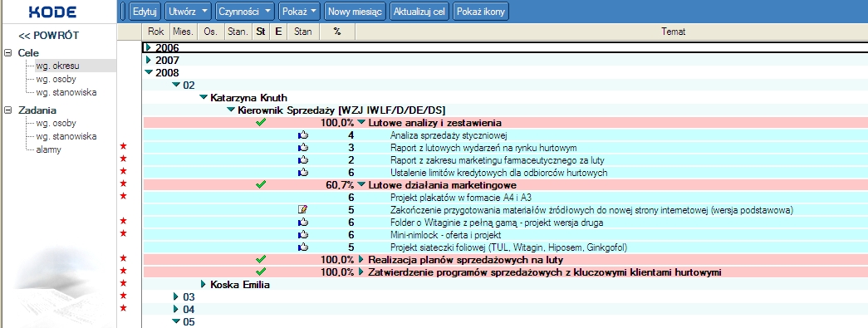This screenshot has width=868, height=328.
Task: Select task Projekt plakatów w formacie A4 i A3
Action: tap(461, 198)
